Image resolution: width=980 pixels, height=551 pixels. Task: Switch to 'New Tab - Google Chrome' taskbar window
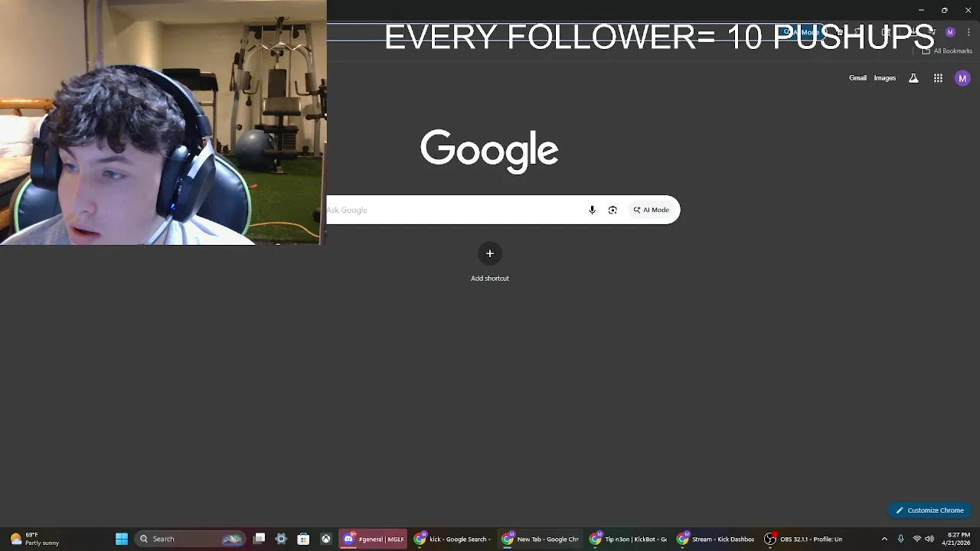[540, 539]
